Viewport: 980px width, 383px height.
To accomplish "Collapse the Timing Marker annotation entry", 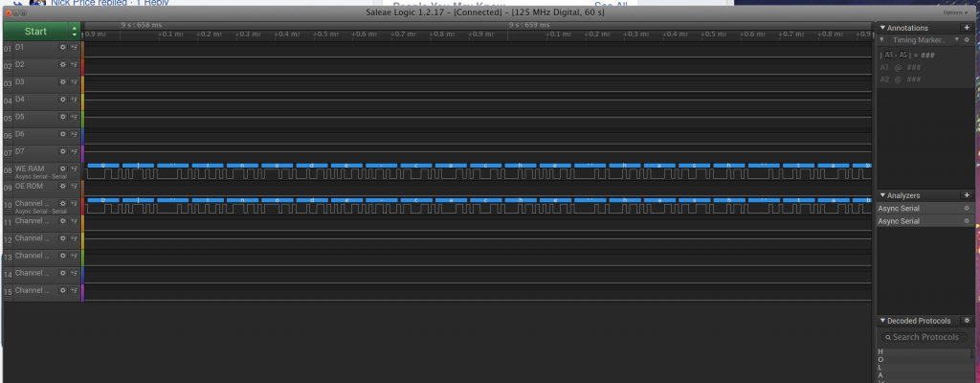I will (881, 40).
